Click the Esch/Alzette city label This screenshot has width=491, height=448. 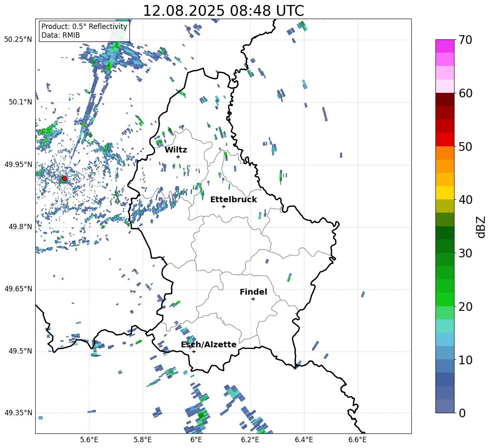[x=209, y=345]
